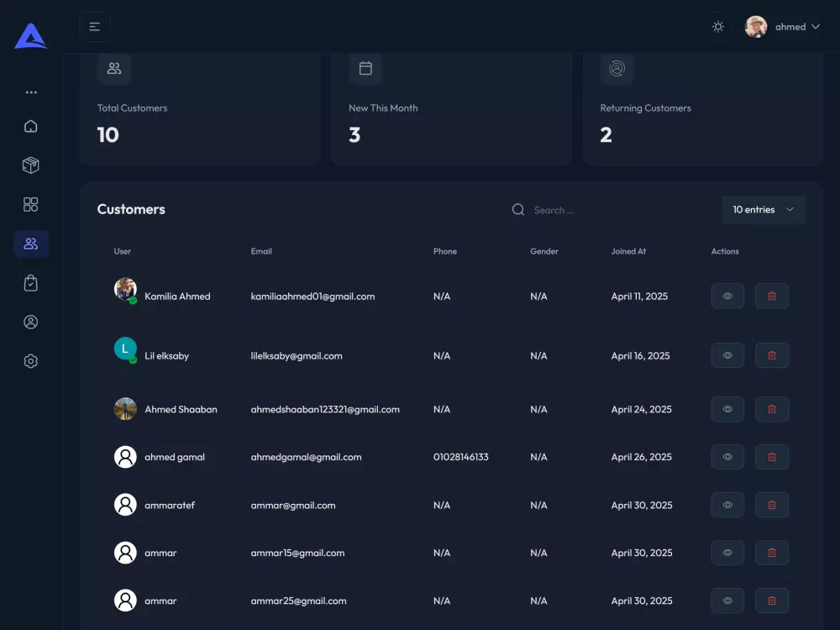View ammaratef's details eye button
Viewport: 840px width, 630px height.
coord(727,505)
